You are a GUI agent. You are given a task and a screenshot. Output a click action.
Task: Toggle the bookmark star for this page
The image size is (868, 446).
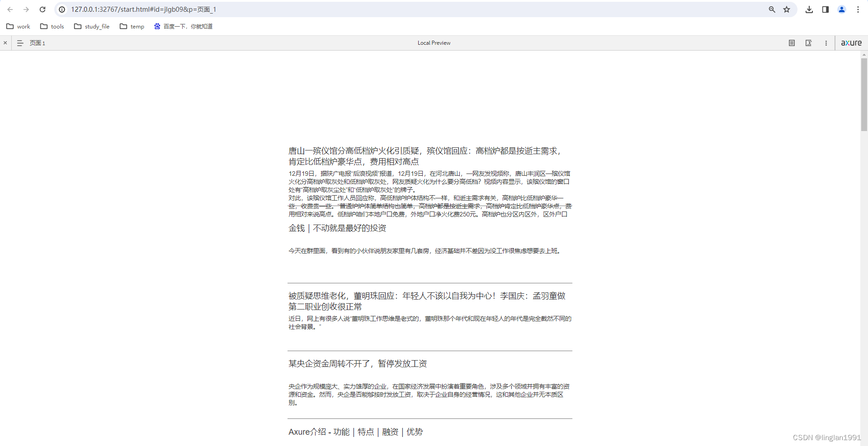787,9
